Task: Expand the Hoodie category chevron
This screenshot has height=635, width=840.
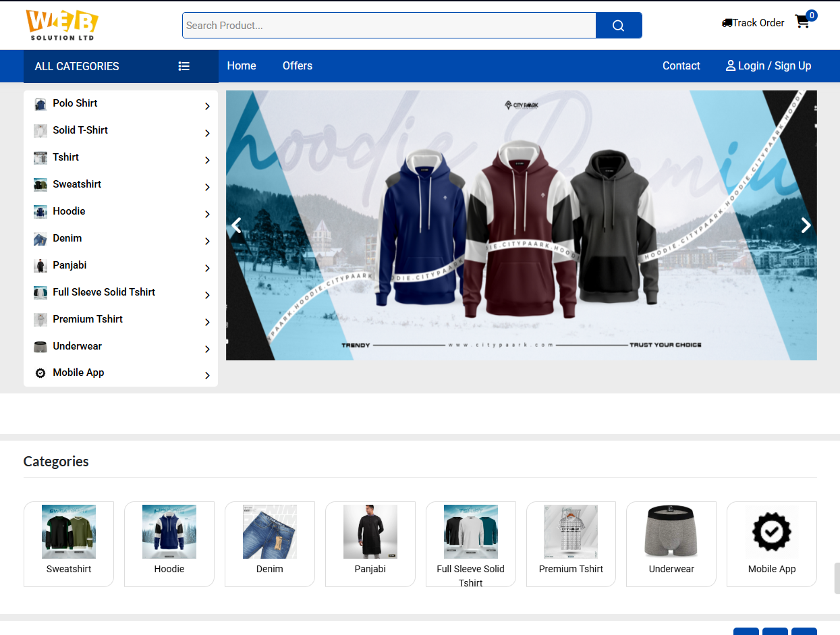Action: click(207, 214)
